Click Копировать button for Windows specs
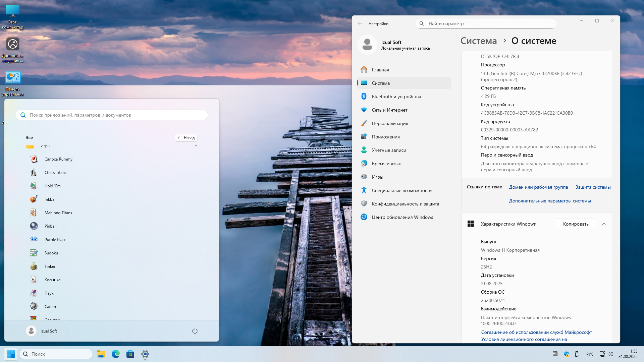644x362 pixels. point(576,224)
